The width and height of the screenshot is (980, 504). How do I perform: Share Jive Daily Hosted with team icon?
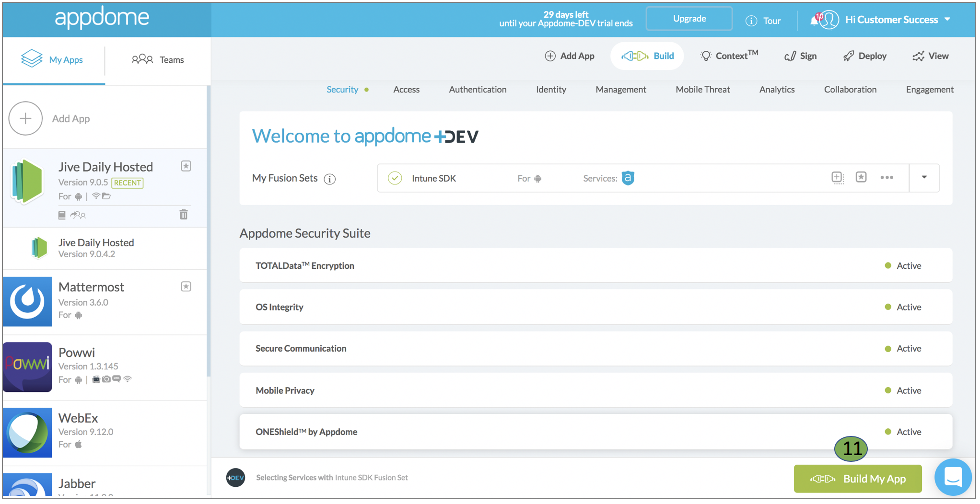click(78, 215)
